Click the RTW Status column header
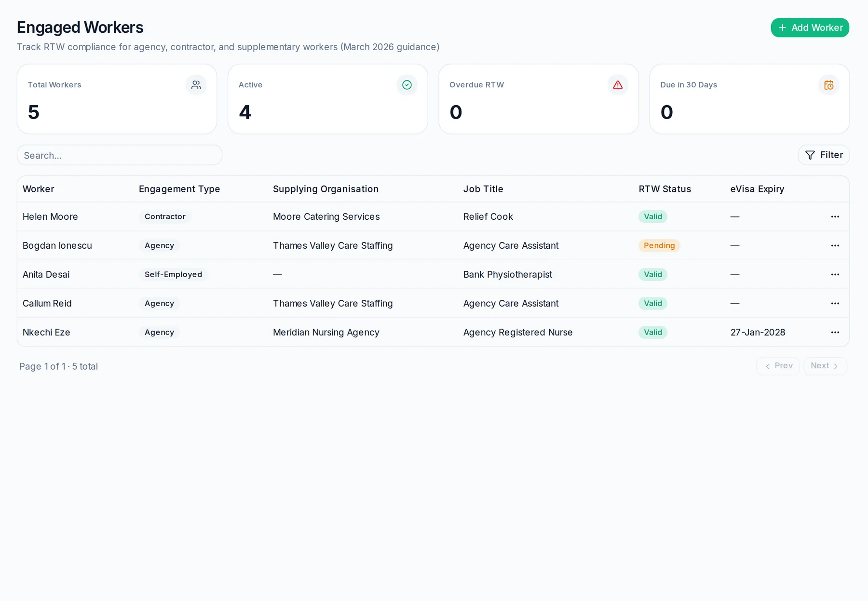Screen dimensions: 868x601 click(x=665, y=189)
